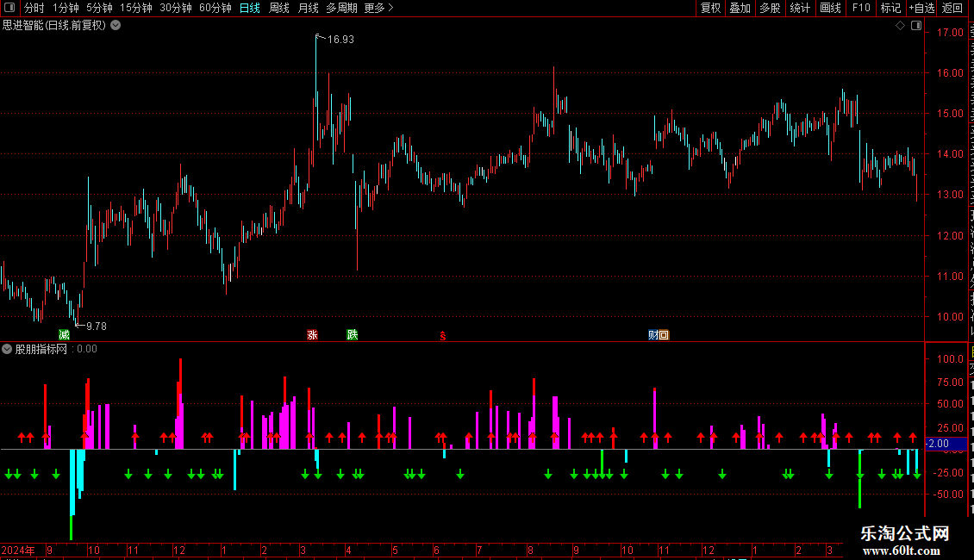974x560 pixels.
Task: Click the 统计 statistics button
Action: (x=800, y=8)
